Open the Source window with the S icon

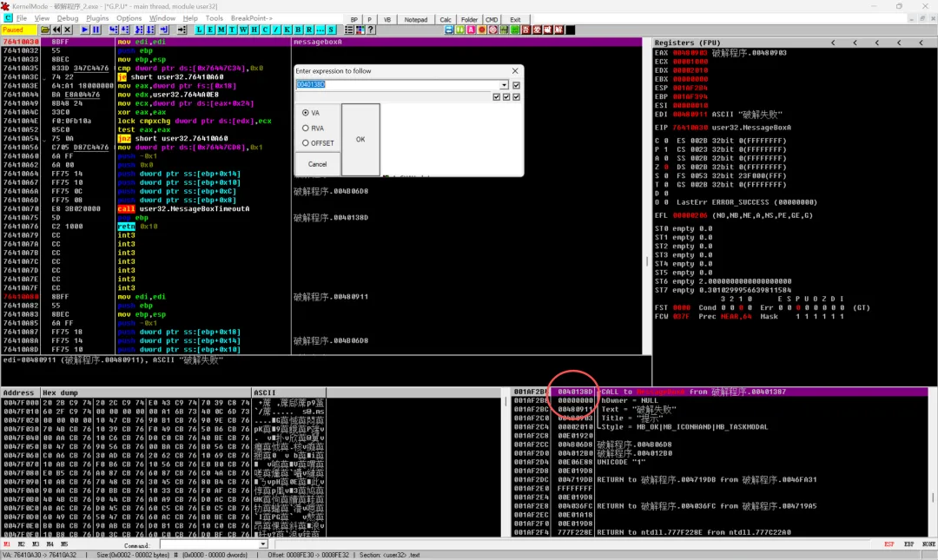pos(331,30)
